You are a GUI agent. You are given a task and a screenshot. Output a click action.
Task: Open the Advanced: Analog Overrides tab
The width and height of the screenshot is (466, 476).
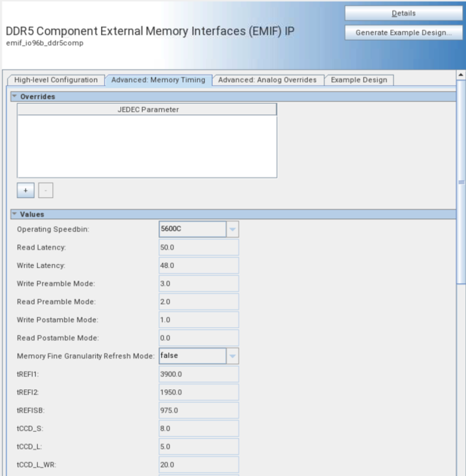coord(267,80)
